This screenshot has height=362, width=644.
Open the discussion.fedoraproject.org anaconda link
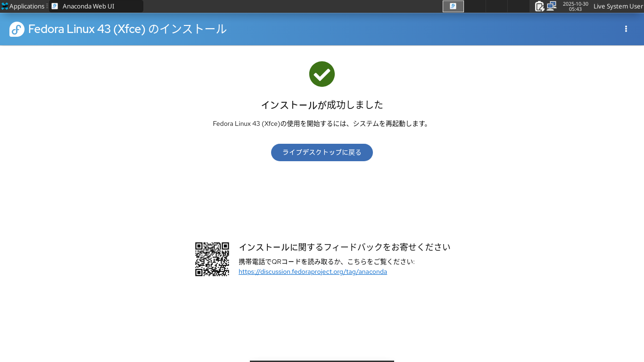[313, 272]
